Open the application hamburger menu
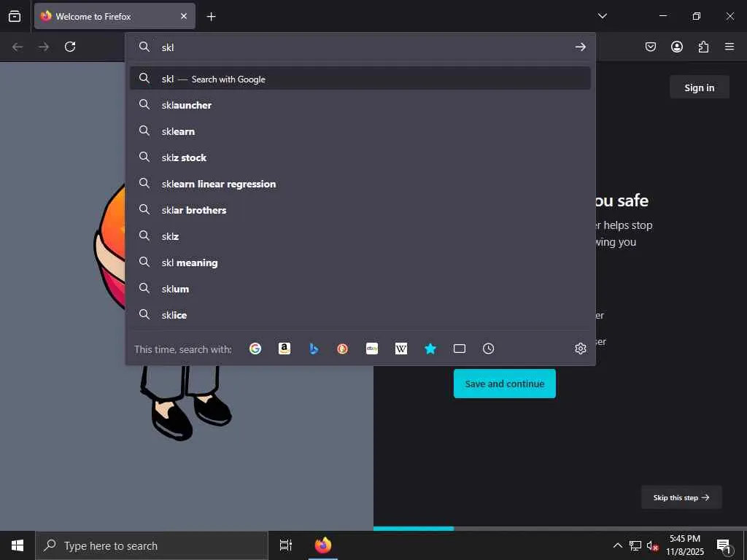This screenshot has height=560, width=747. point(729,47)
